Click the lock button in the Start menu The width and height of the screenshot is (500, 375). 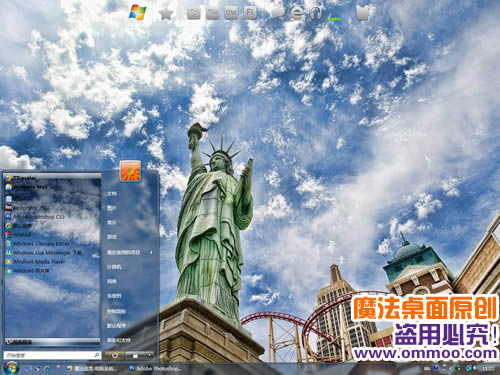(135, 355)
